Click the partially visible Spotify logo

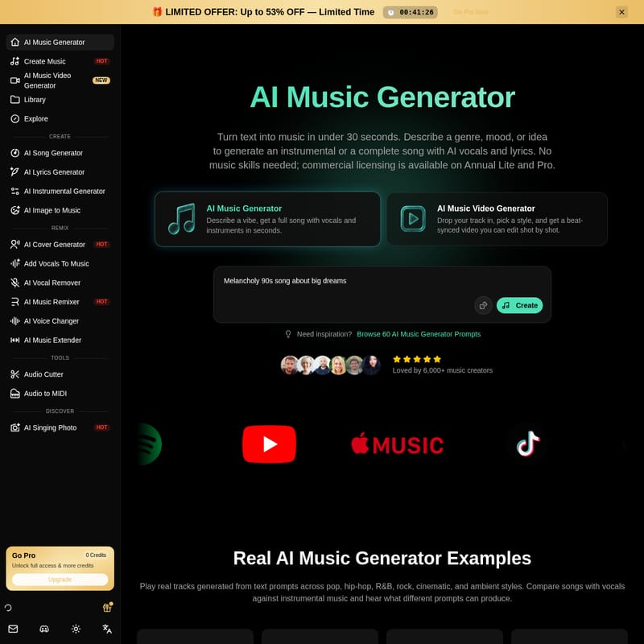(151, 444)
